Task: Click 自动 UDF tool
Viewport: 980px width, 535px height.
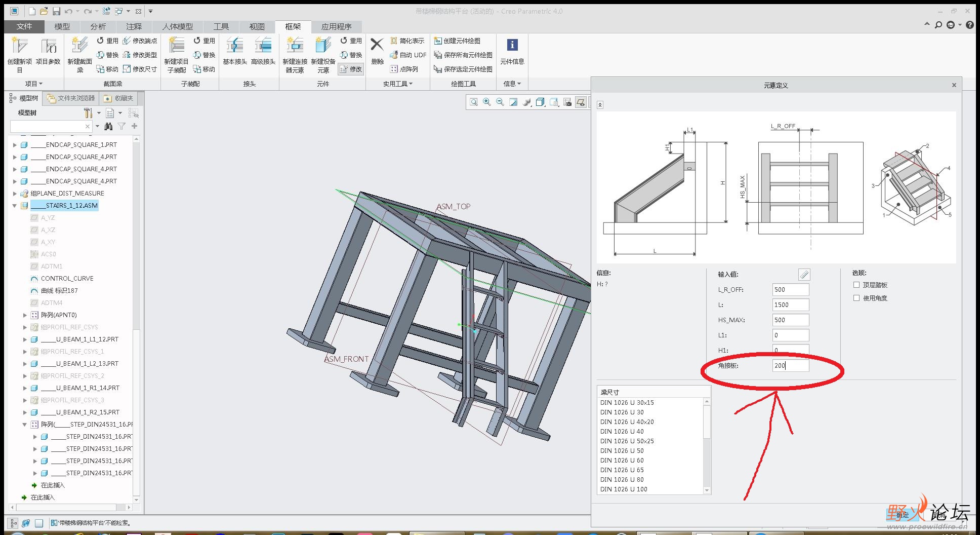Action: click(x=408, y=55)
